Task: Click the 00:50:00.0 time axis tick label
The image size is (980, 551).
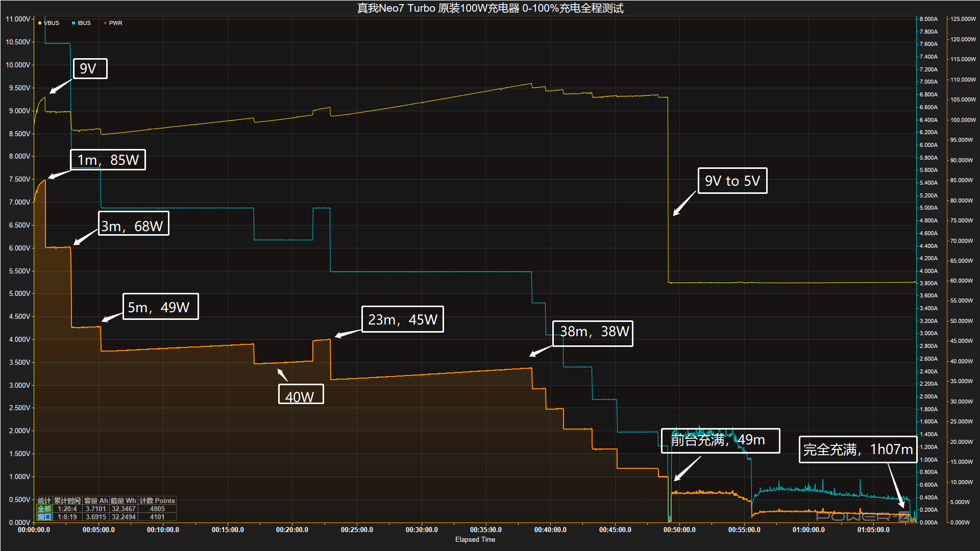Action: [679, 530]
